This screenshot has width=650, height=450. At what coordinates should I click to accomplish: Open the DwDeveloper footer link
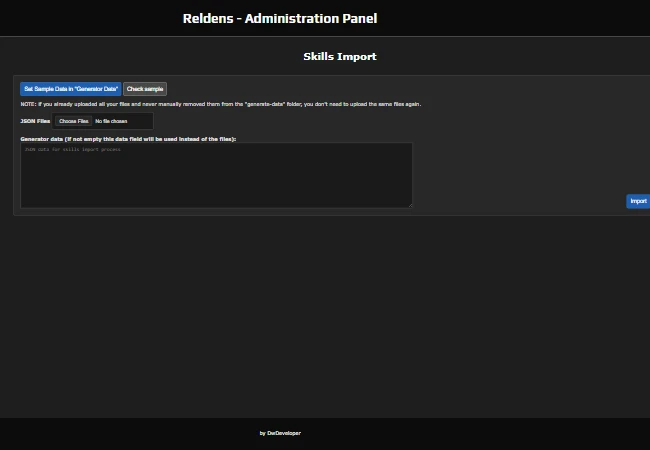tap(284, 433)
